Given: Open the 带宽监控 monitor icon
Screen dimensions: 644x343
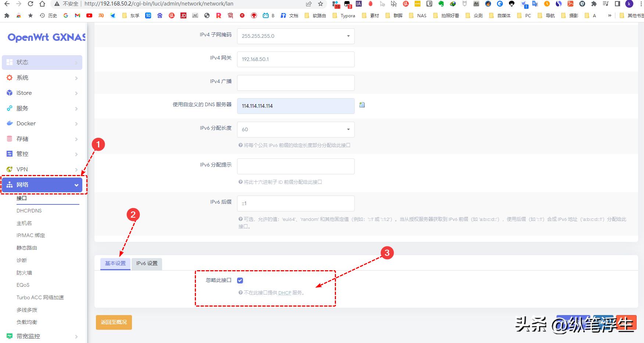Looking at the screenshot, I should pos(9,336).
